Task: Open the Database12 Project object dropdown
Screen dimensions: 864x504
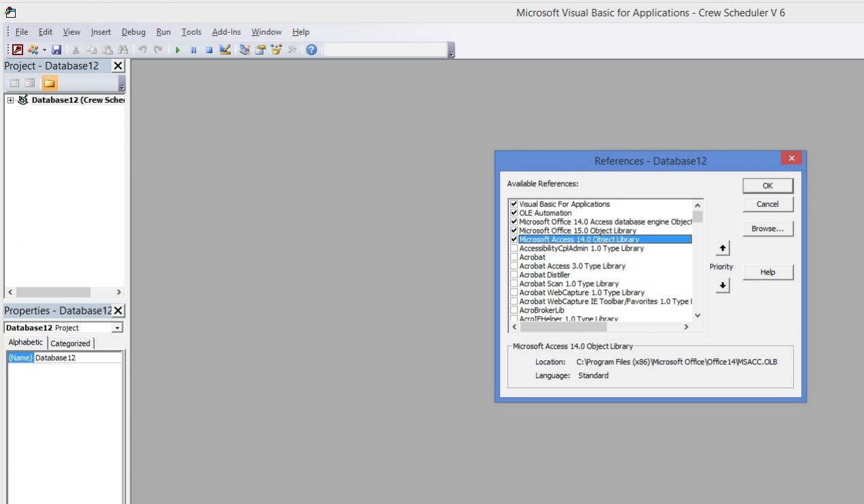Action: [118, 328]
